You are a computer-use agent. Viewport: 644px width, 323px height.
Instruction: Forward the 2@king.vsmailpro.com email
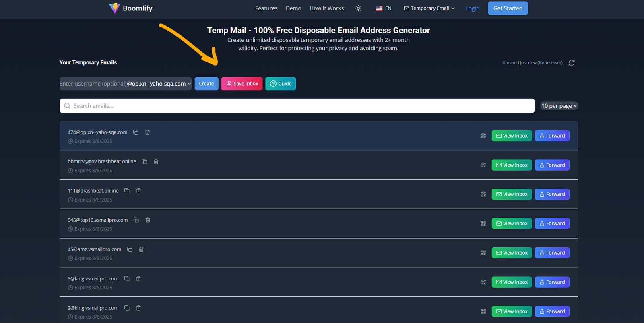(x=552, y=311)
